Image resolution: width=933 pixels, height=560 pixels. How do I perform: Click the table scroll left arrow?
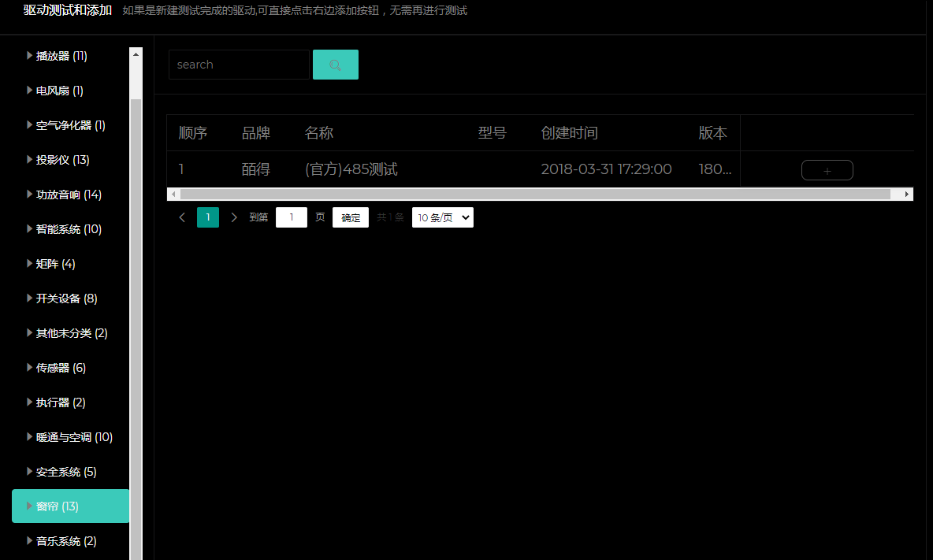click(x=173, y=194)
